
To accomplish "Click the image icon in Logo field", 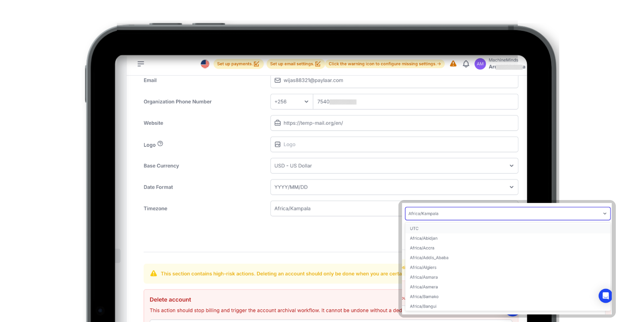I will click(278, 144).
